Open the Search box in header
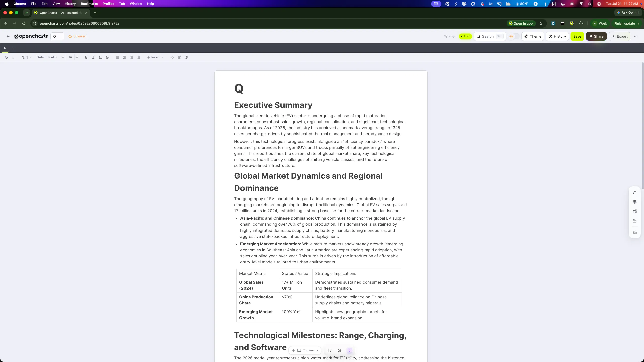 [x=490, y=36]
